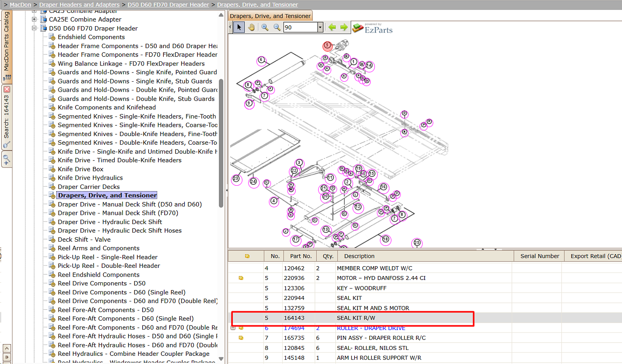Screen dimensions: 622x364
Task: Open part number 174694 link
Action: 294,328
